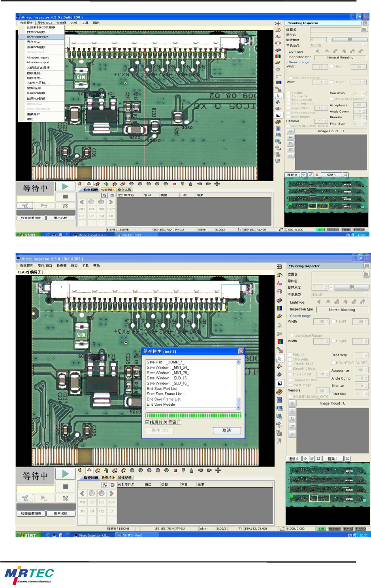Toggle Use Offset Range checkbox, lower panel
This screenshot has width=371, height=588.
pyautogui.click(x=292, y=335)
